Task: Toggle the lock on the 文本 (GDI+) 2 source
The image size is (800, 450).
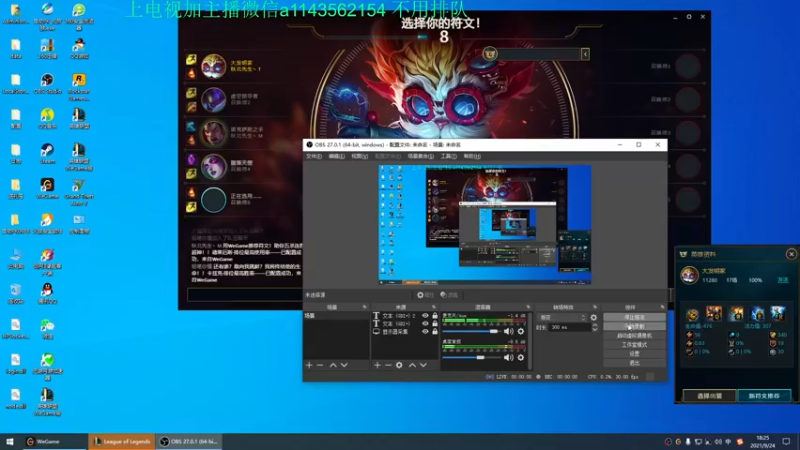Action: click(x=435, y=316)
